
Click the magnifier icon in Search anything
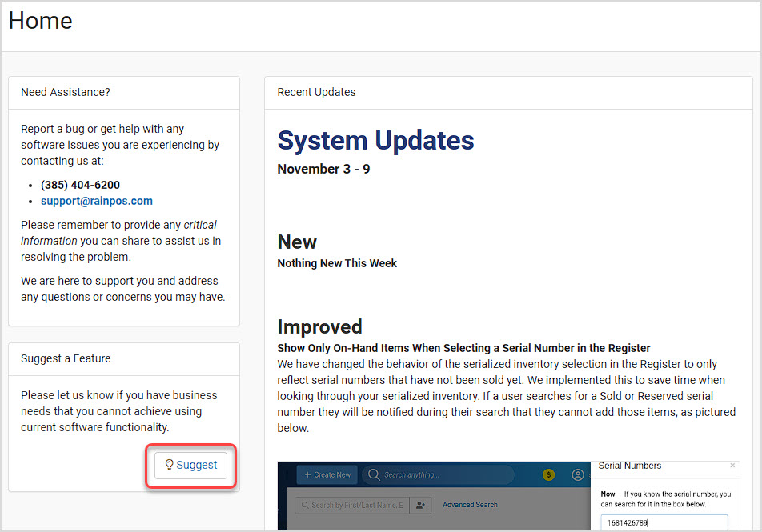374,474
